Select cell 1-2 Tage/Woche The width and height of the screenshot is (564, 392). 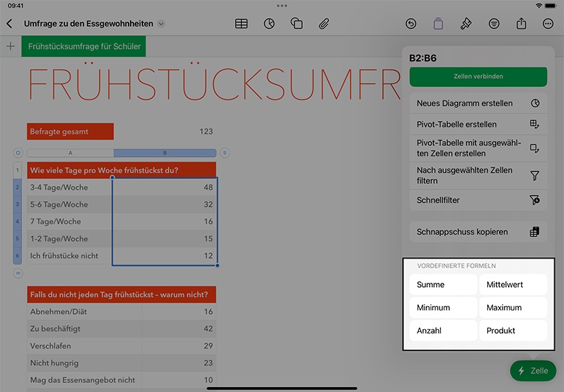pyautogui.click(x=70, y=239)
